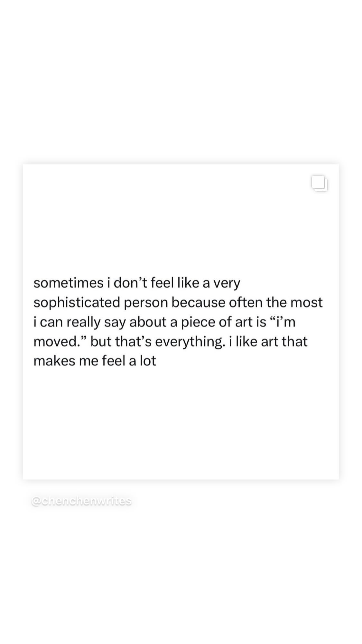
Task: Click the word "often" in the post
Action: pos(246,303)
